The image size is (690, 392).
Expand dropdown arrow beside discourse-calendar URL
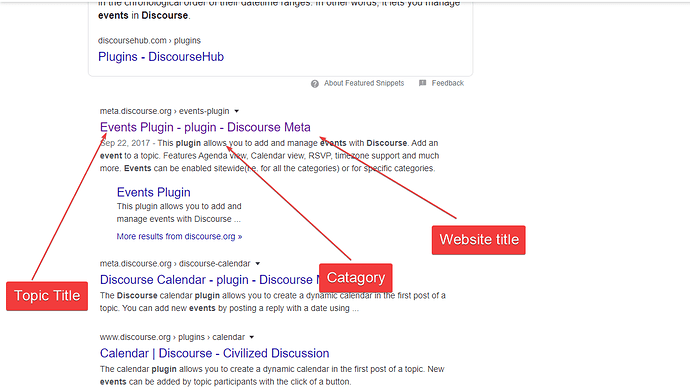click(257, 264)
